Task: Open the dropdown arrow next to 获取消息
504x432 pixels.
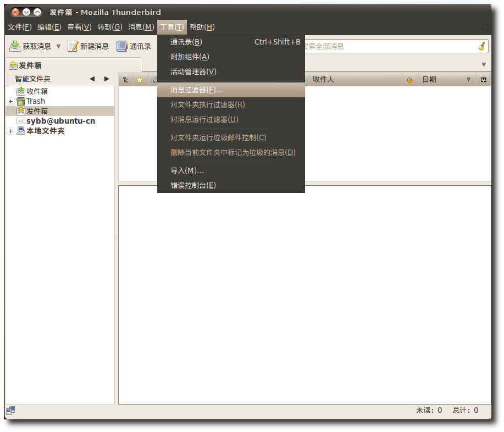Action: [x=58, y=46]
